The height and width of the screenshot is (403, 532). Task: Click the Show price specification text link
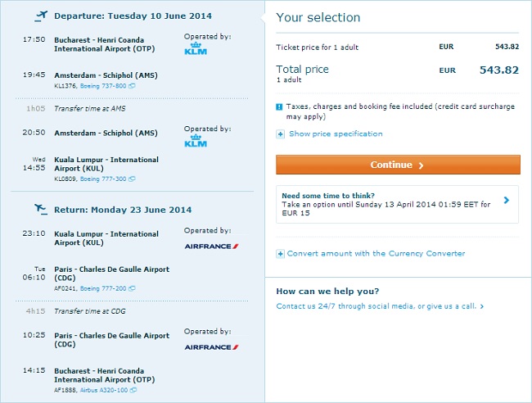coord(336,134)
